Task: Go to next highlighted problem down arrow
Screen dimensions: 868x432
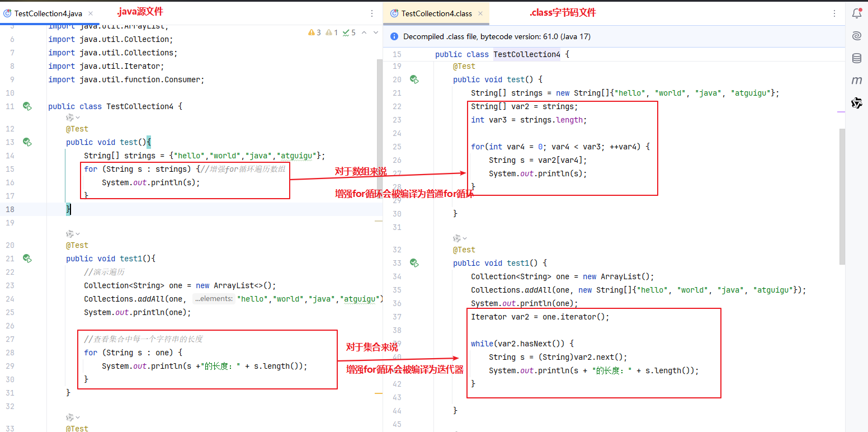Action: (376, 32)
